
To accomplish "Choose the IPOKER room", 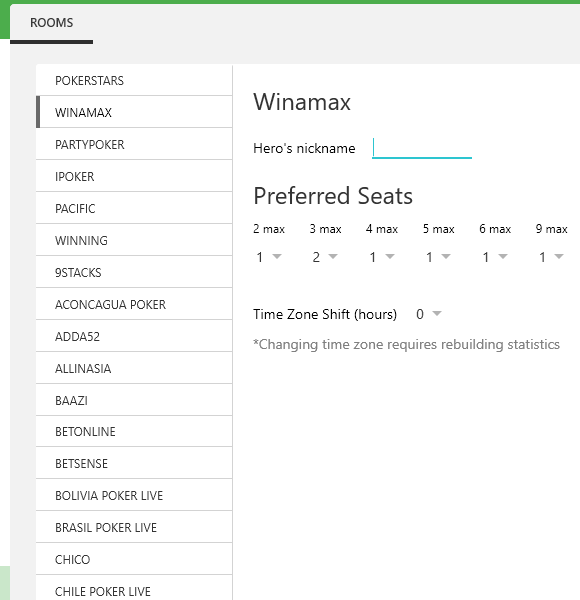I will [134, 176].
